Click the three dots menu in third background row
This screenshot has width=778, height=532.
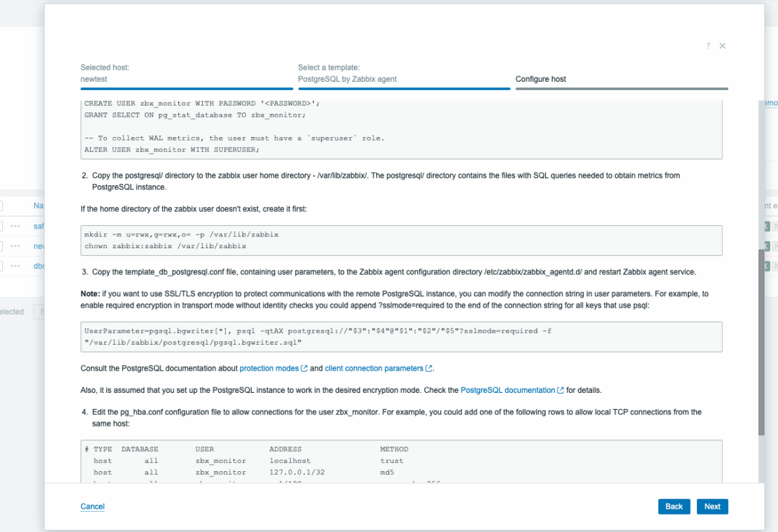(15, 266)
